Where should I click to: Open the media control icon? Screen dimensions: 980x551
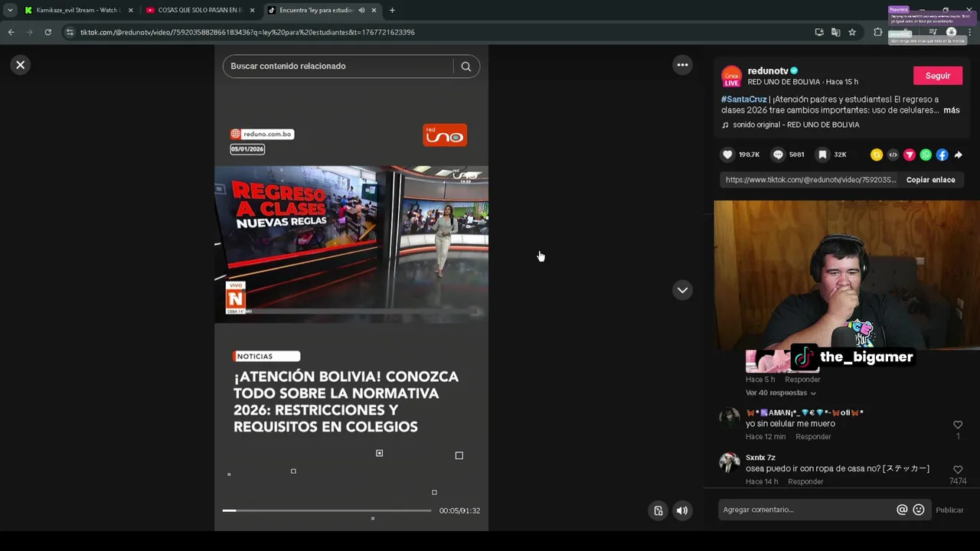click(933, 32)
